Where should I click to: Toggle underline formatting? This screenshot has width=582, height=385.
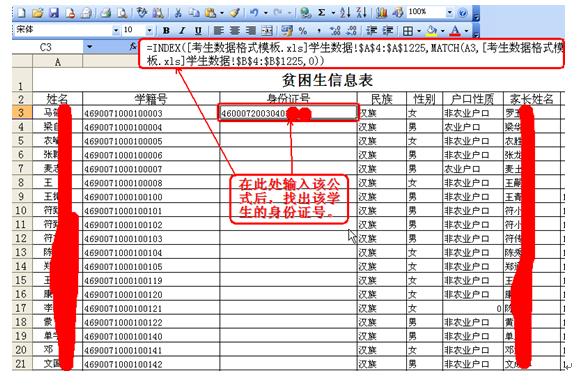198,31
